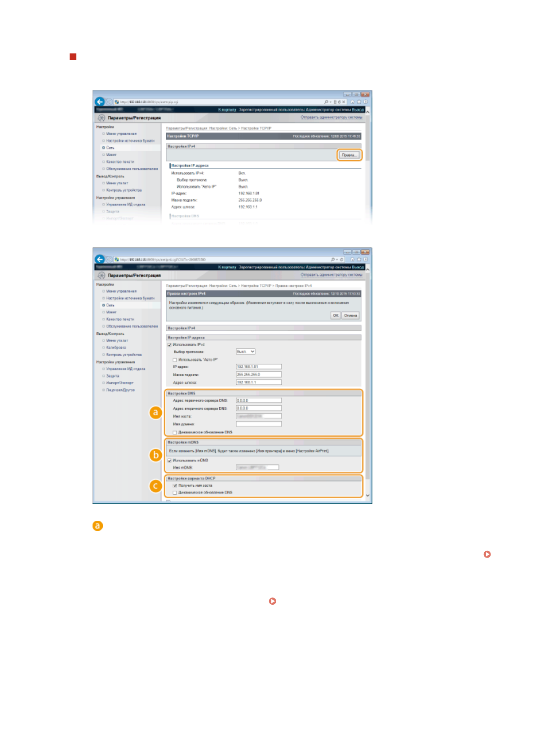535x756 pixels.
Task: Click the orange 'b' callout marker beside mDNS settings
Action: click(155, 455)
